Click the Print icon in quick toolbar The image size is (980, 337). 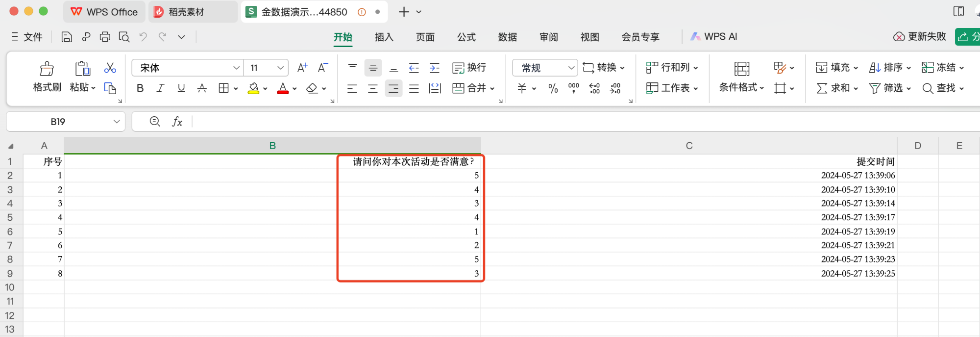[105, 37]
